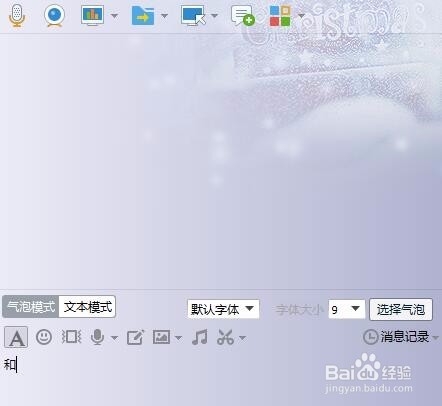Screen dimensions: 442x406
Task: Send a window shake nudge
Action: coord(71,337)
